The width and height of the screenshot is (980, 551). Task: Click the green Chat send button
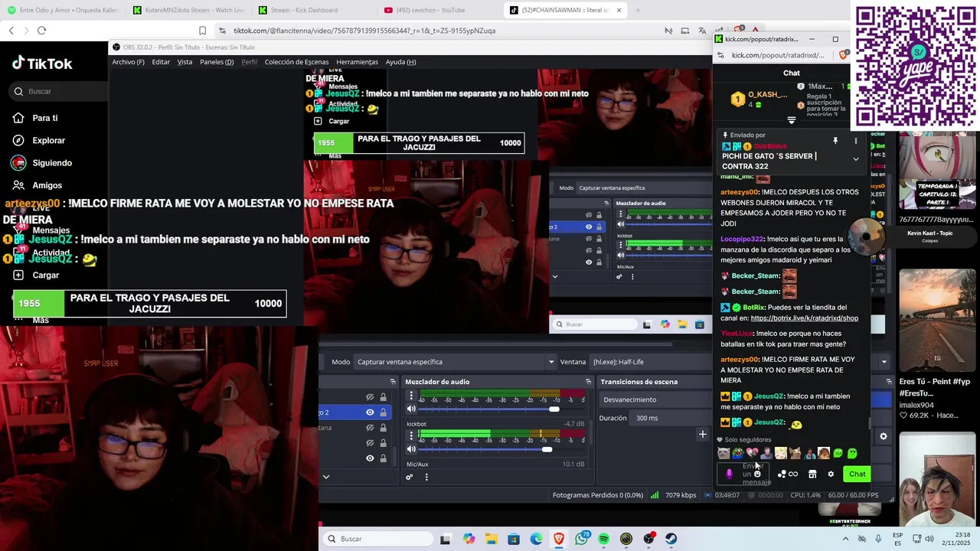point(857,474)
